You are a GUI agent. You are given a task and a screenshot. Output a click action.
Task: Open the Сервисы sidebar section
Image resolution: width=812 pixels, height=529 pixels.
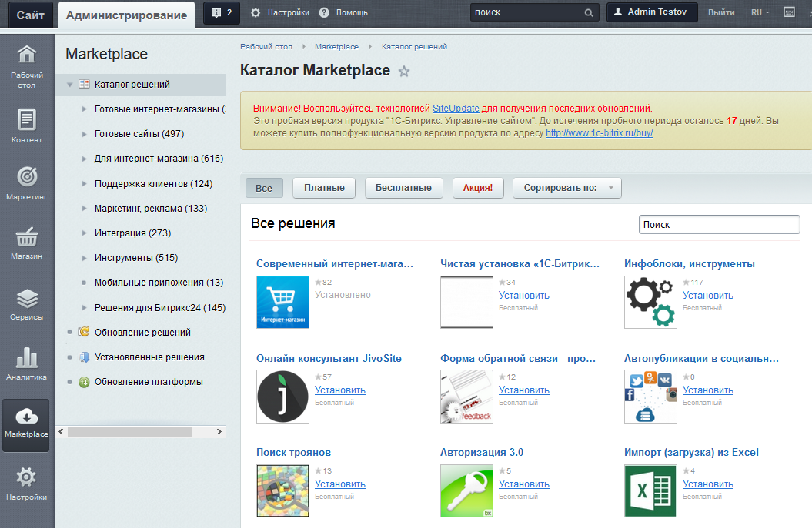(x=27, y=304)
